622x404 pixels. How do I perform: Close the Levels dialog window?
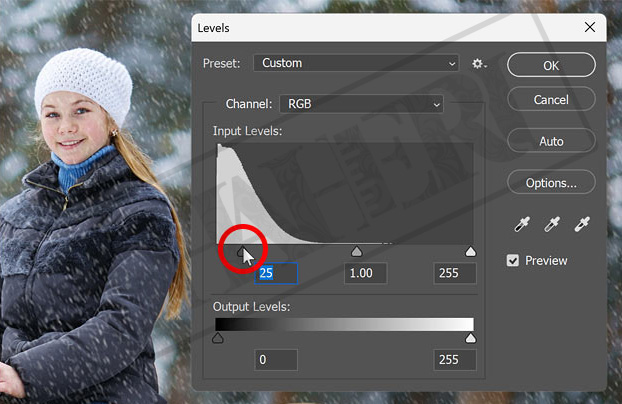[589, 27]
